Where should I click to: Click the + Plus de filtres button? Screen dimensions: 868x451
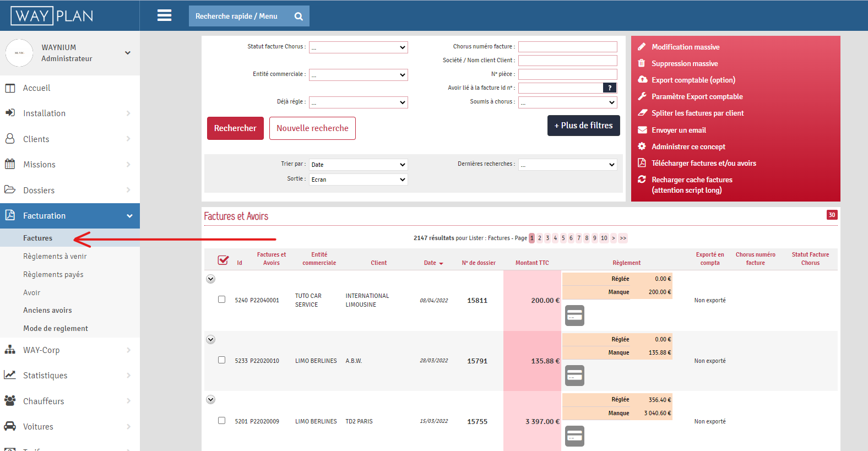(583, 126)
